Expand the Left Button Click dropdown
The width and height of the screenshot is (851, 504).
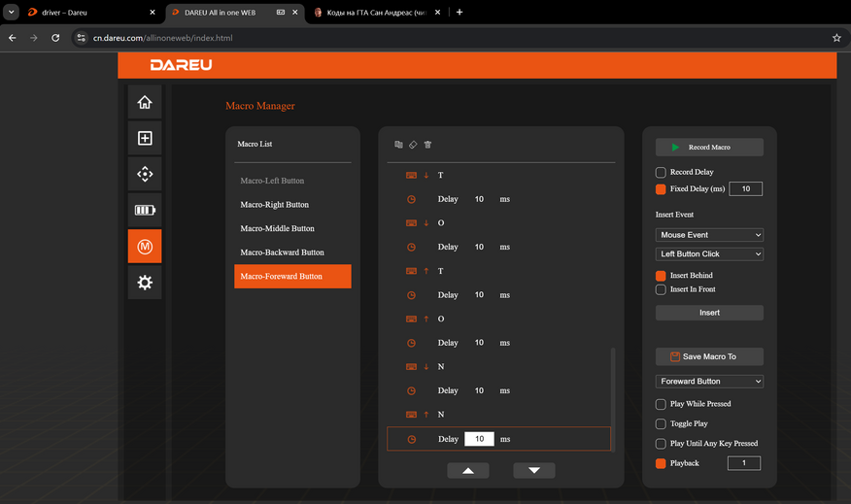(709, 253)
